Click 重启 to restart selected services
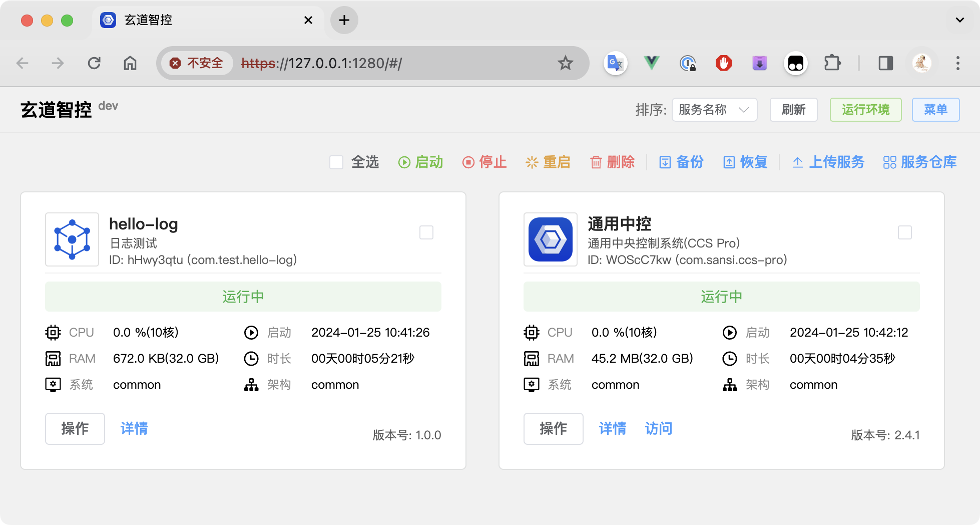Viewport: 980px width, 525px height. coord(548,162)
